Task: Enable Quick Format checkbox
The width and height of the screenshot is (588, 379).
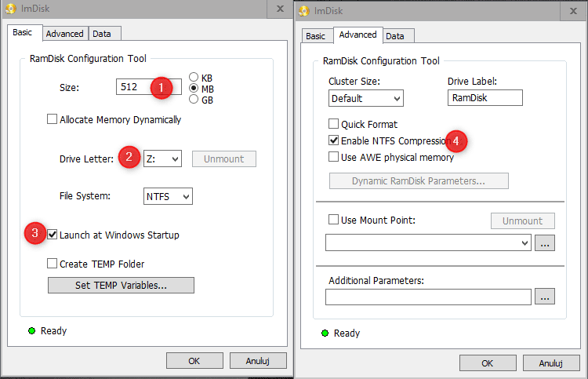Action: (x=333, y=124)
